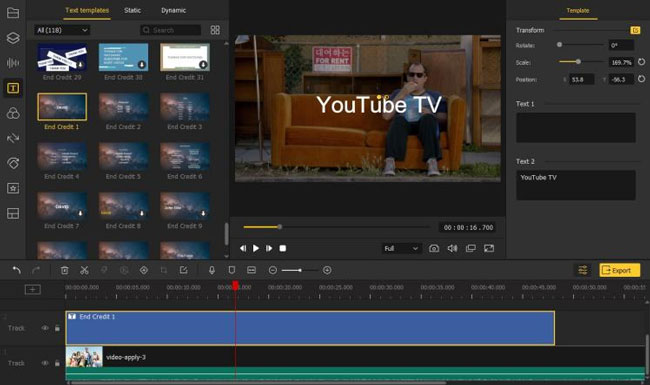Image resolution: width=650 pixels, height=385 pixels.
Task: Open the edit pencil icon in toolbar
Action: click(183, 270)
